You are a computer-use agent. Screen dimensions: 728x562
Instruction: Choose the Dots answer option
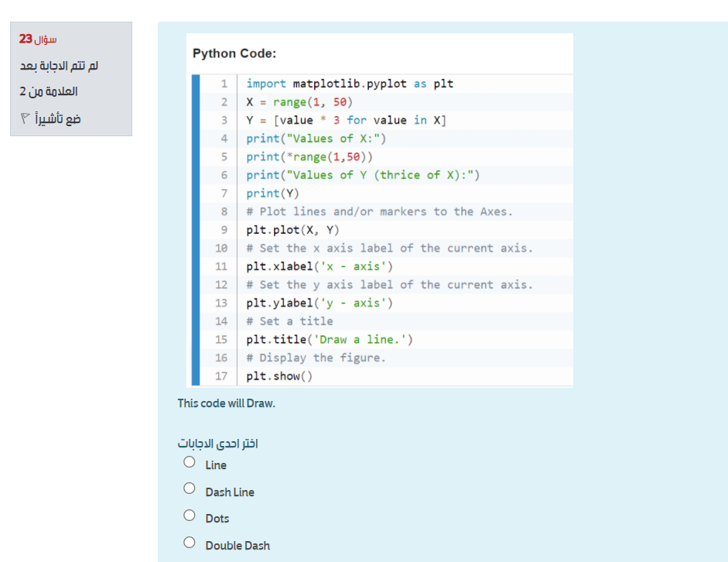pos(189,515)
